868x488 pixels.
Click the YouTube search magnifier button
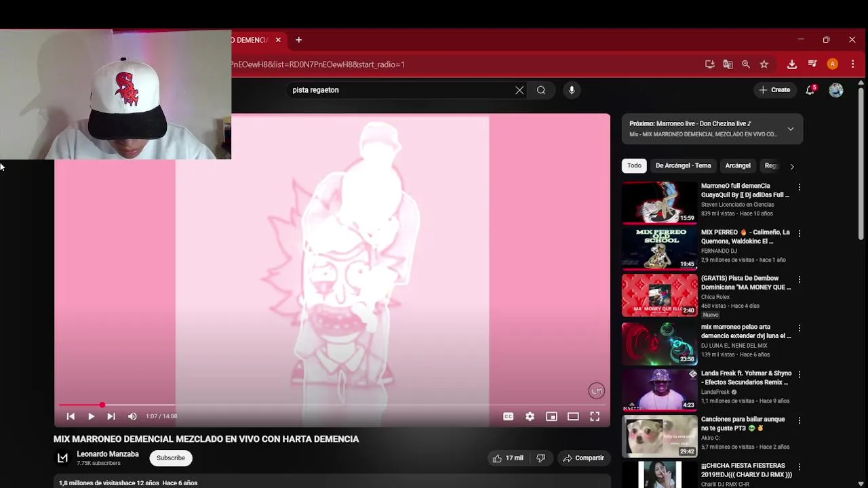[541, 90]
